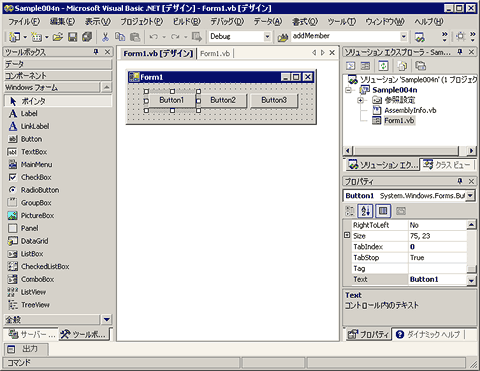Open the ビルド(B) menu

187,22
